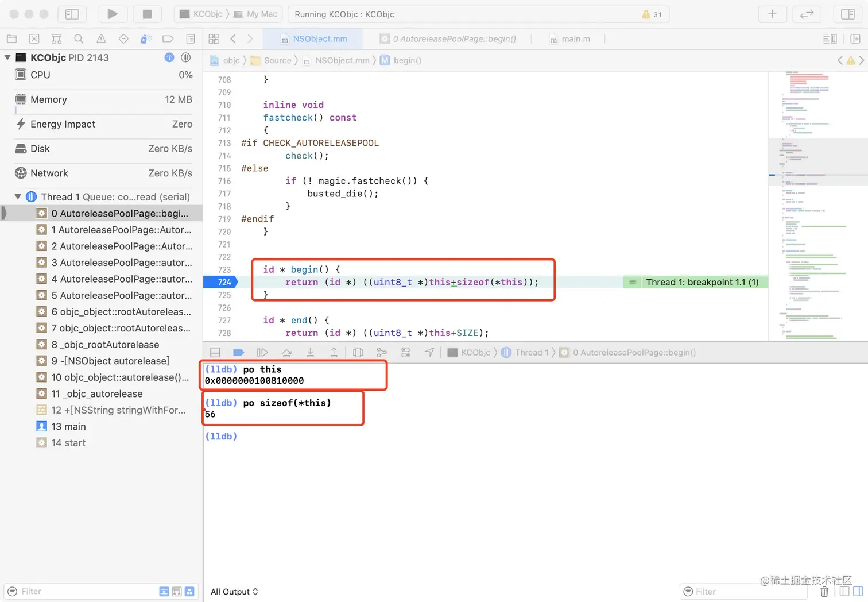Screen dimensions: 868x602
Task: Add a new editor pane
Action: pos(855,39)
